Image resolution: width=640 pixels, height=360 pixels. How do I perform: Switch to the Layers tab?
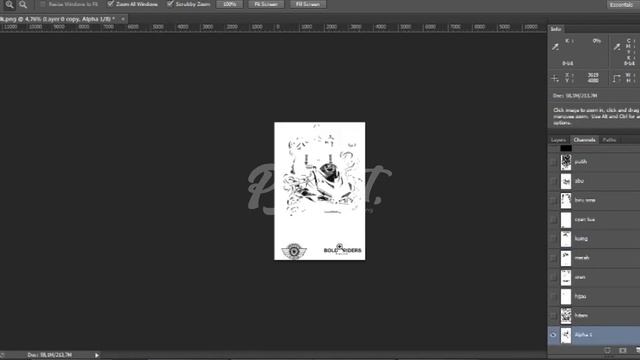[558, 140]
